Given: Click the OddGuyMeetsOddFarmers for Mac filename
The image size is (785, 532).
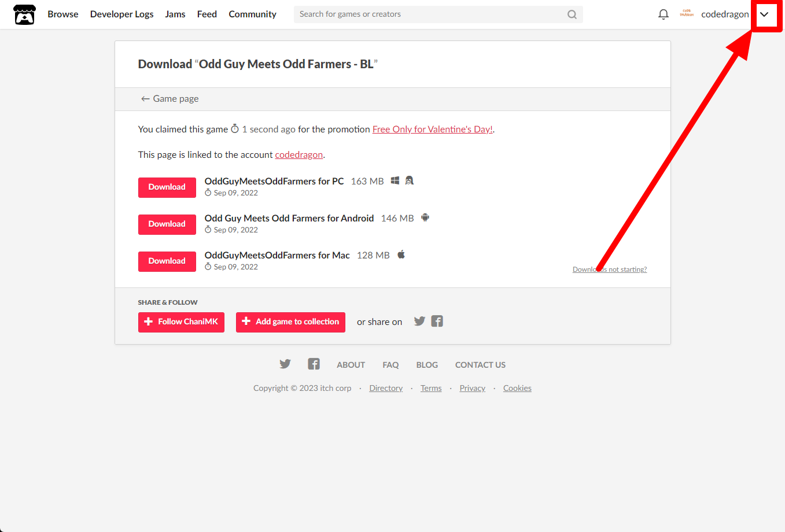Looking at the screenshot, I should coord(277,256).
